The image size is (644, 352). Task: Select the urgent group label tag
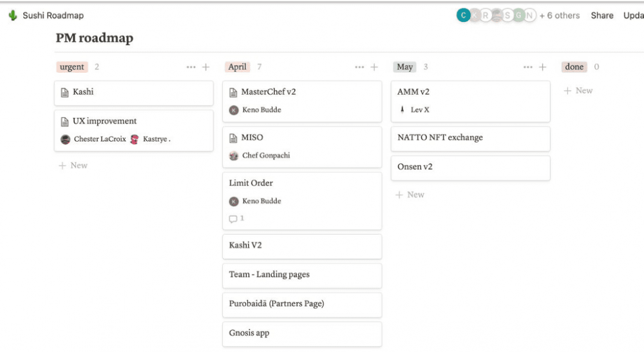[x=71, y=67]
